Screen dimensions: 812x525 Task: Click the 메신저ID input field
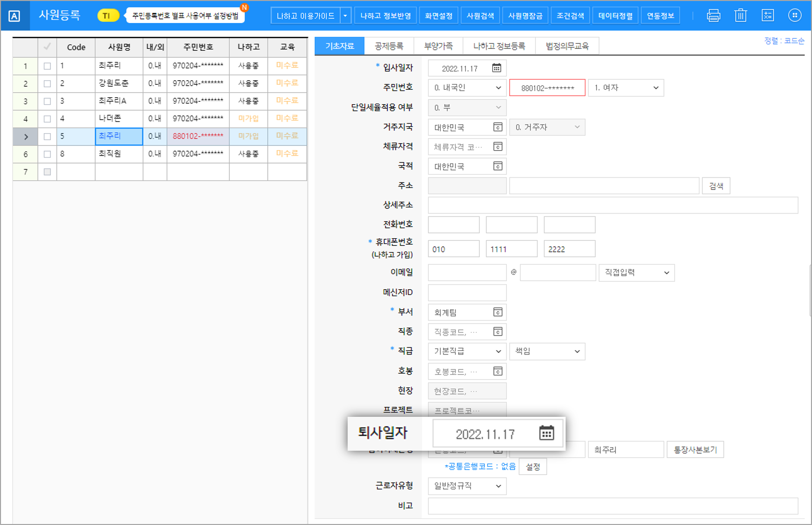pos(467,293)
